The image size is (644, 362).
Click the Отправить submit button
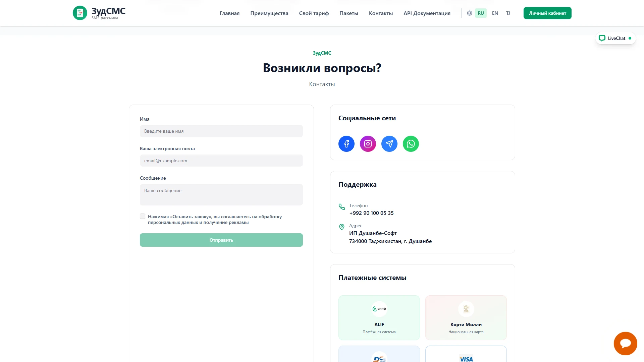pyautogui.click(x=221, y=240)
